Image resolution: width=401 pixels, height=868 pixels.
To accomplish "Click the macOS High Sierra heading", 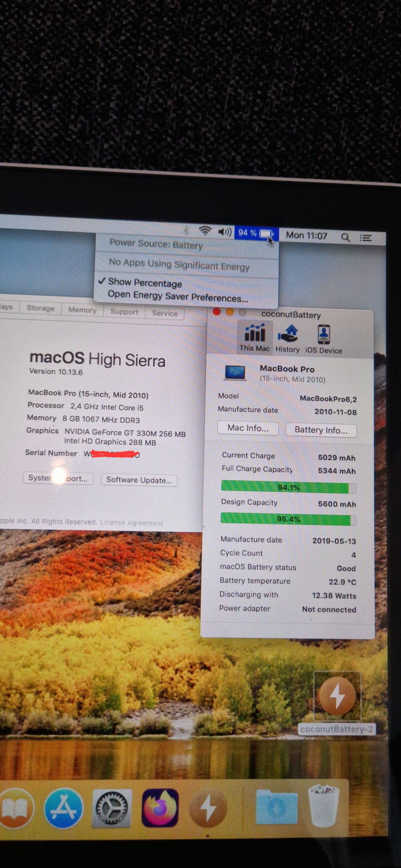I will [97, 359].
